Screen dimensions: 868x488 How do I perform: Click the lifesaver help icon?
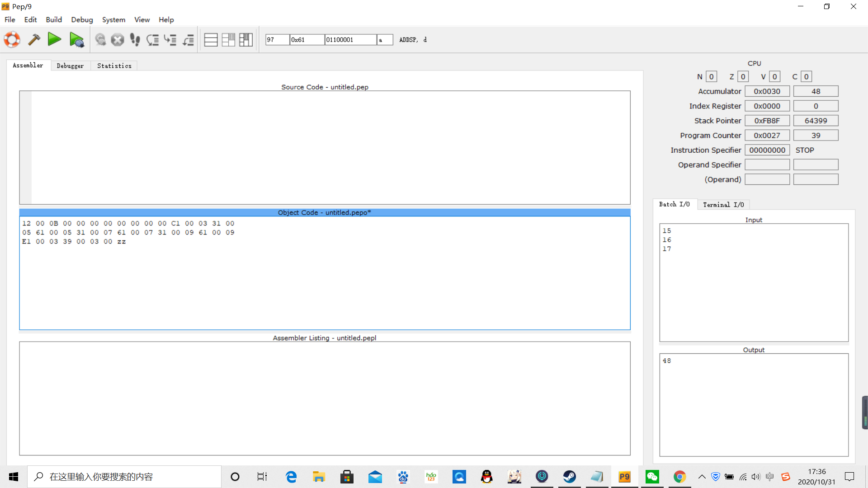[x=12, y=40]
